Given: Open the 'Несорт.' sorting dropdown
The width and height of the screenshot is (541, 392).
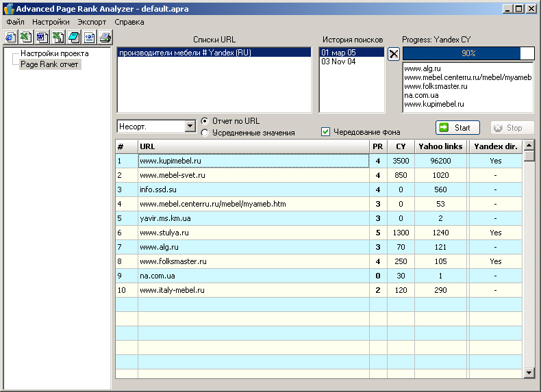Looking at the screenshot, I should click(x=190, y=126).
